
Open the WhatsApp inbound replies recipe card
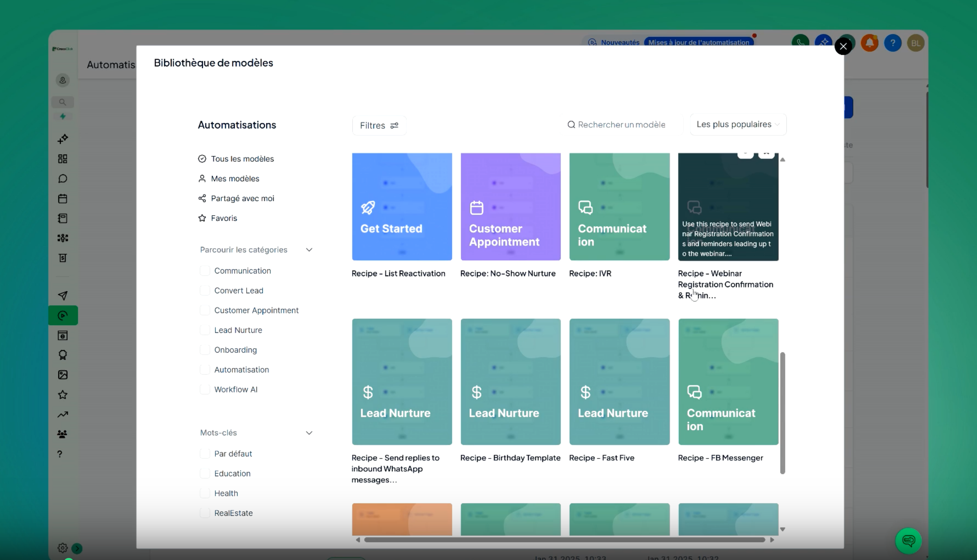click(x=402, y=382)
